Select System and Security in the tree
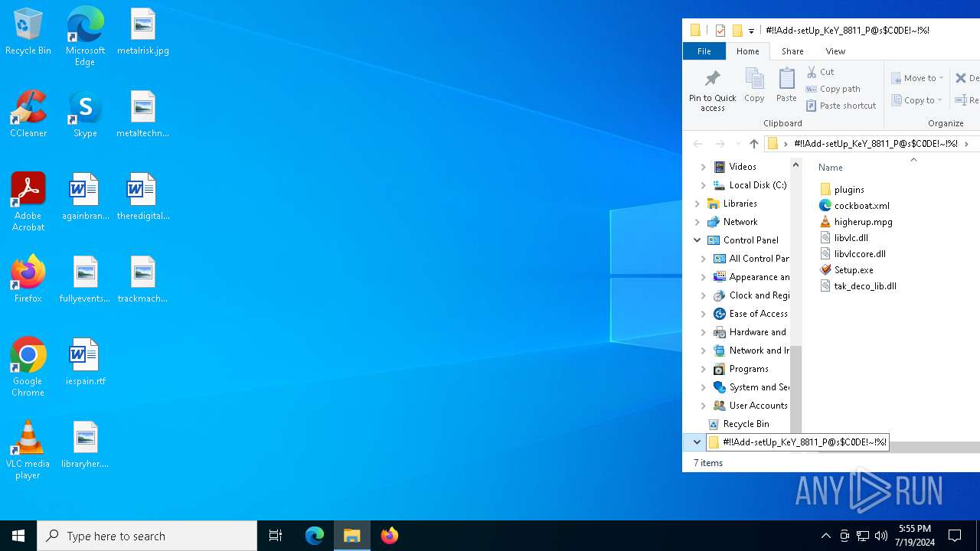980x551 pixels. [x=751, y=387]
